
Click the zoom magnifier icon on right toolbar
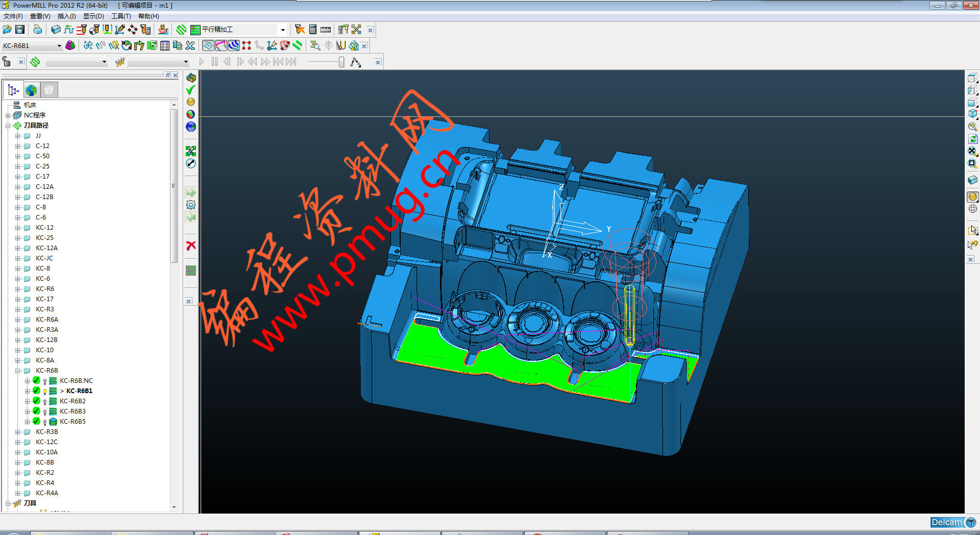973,127
